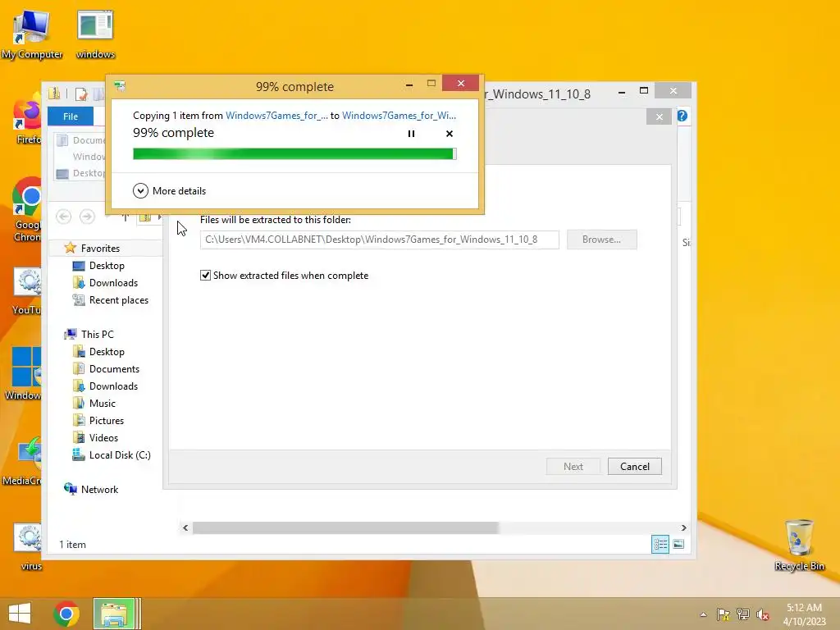Open the source Windows7Games_for_... link

pos(276,115)
